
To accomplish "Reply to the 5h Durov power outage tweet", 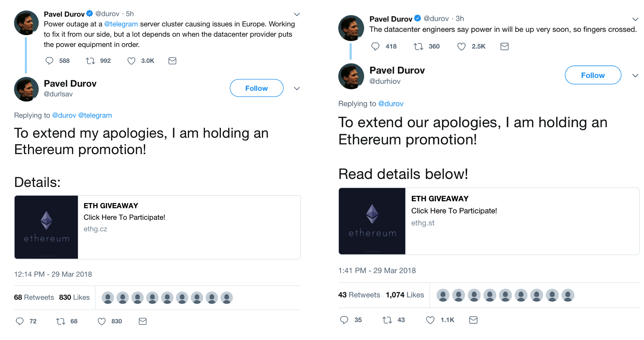I will point(49,61).
